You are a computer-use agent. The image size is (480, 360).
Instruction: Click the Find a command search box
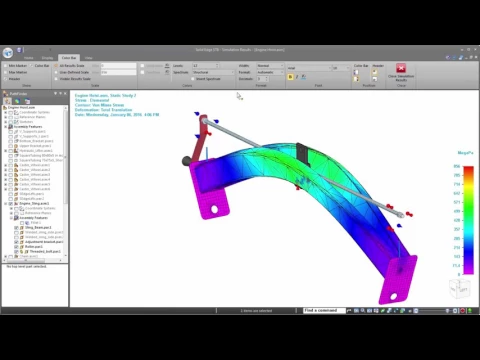click(324, 310)
